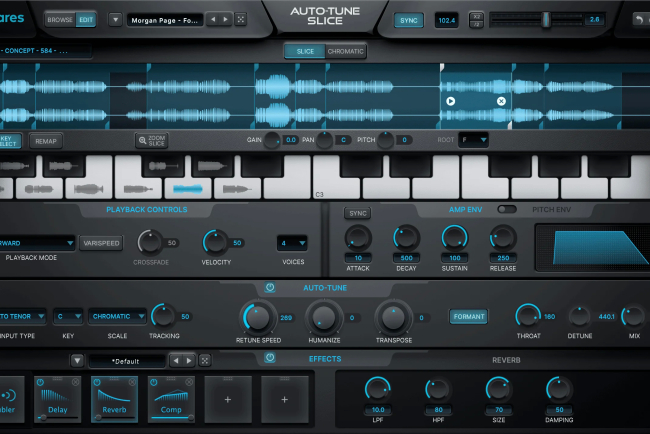Switch to the SLICE tab
Screen dimensions: 650x434
(305, 51)
